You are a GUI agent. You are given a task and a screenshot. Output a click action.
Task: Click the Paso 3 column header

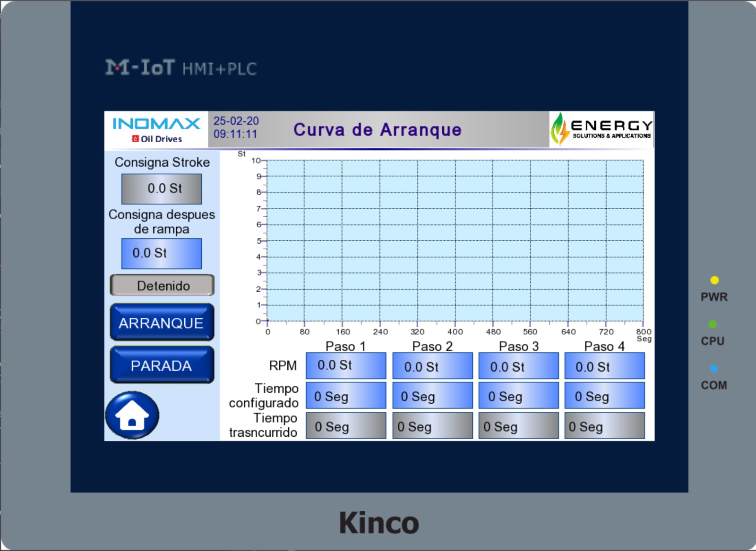click(519, 346)
